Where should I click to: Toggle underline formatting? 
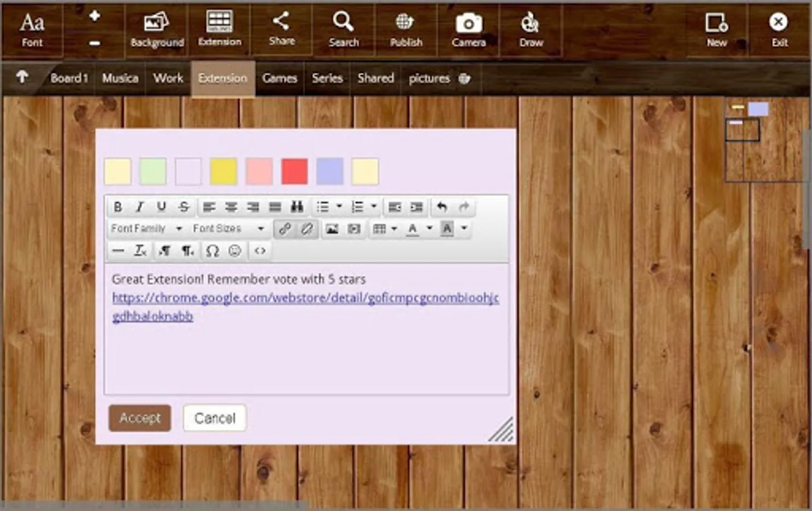[162, 207]
